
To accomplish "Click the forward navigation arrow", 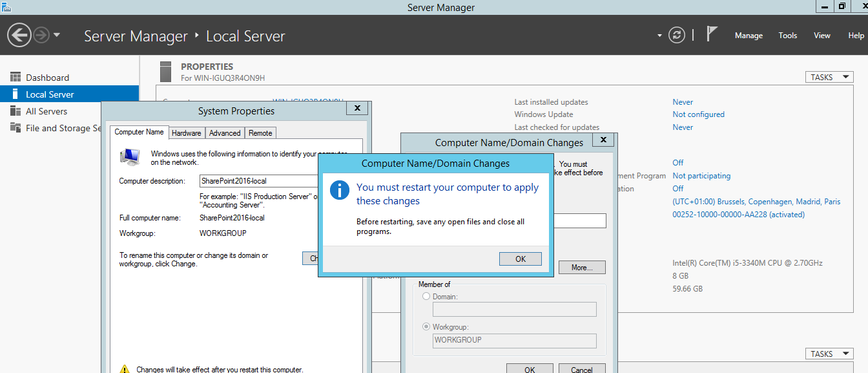I will pos(41,35).
